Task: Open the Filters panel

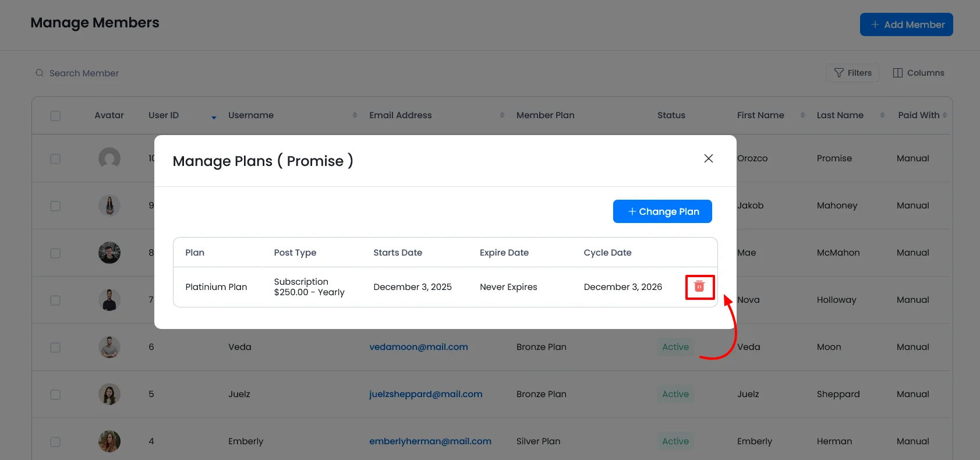Action: click(x=852, y=73)
